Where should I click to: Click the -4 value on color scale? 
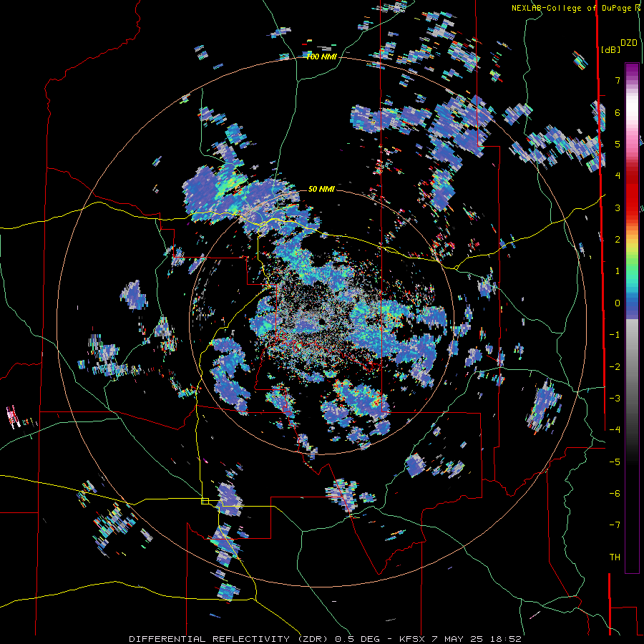coord(615,430)
